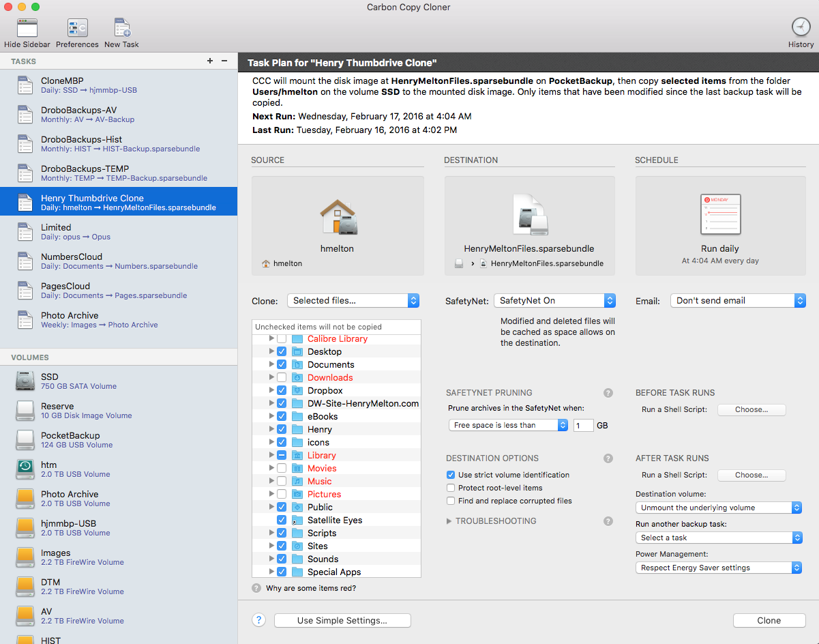
Task: Click the blue help button at bottom
Action: (258, 620)
